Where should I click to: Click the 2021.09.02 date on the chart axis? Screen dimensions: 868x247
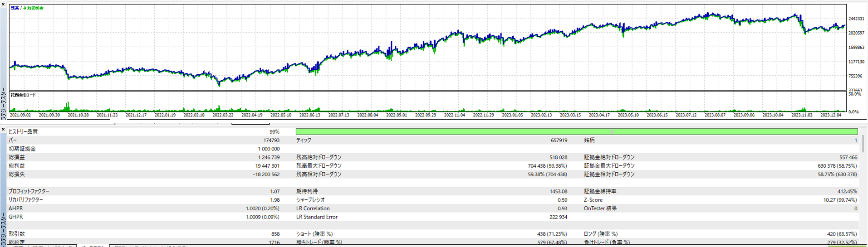point(20,116)
